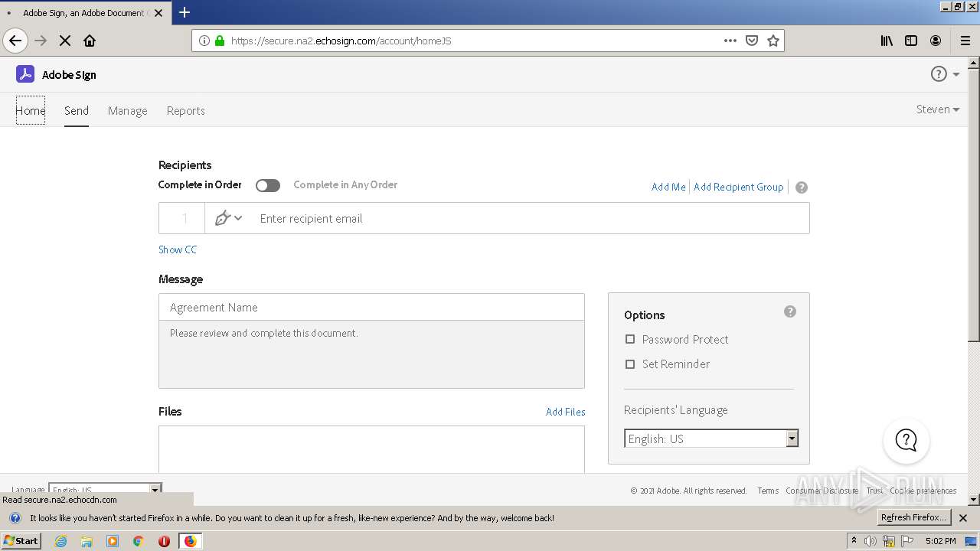Image resolution: width=980 pixels, height=551 pixels.
Task: Click the Show CC link
Action: 178,249
